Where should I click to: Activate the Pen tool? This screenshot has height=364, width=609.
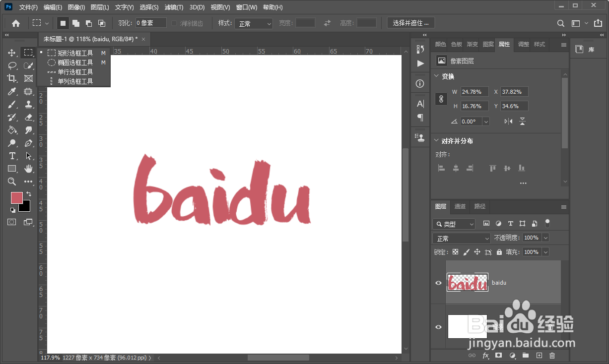[28, 143]
